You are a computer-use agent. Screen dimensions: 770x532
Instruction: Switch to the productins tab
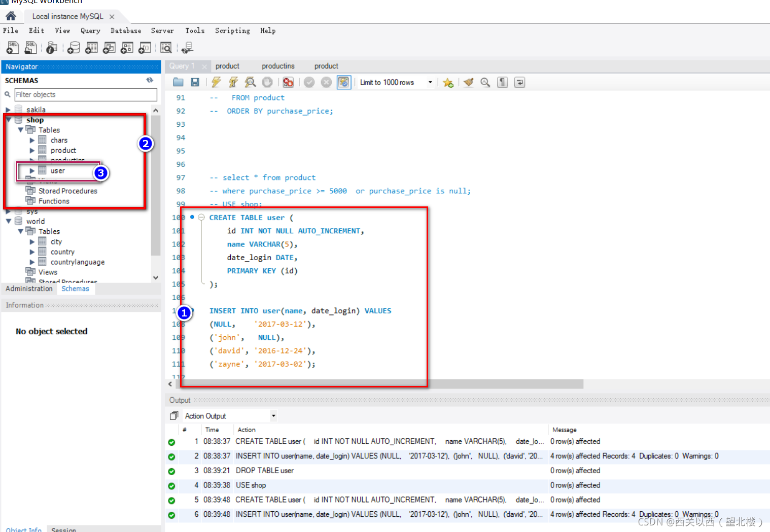(x=278, y=66)
